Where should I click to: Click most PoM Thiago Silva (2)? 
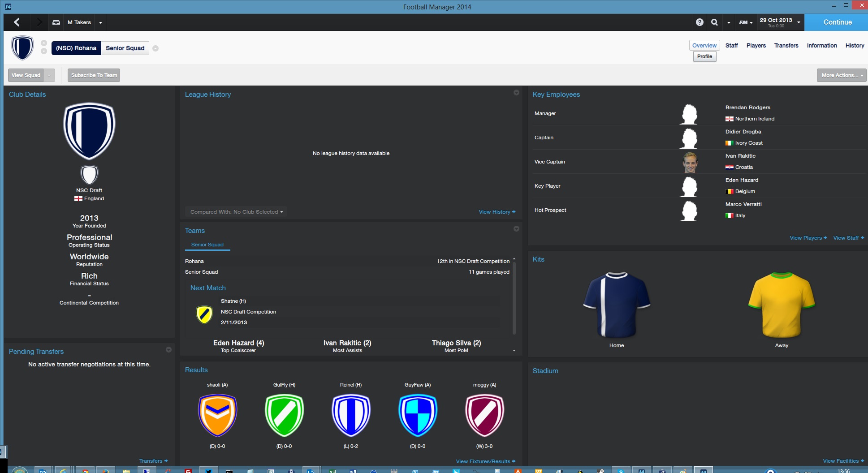(456, 343)
